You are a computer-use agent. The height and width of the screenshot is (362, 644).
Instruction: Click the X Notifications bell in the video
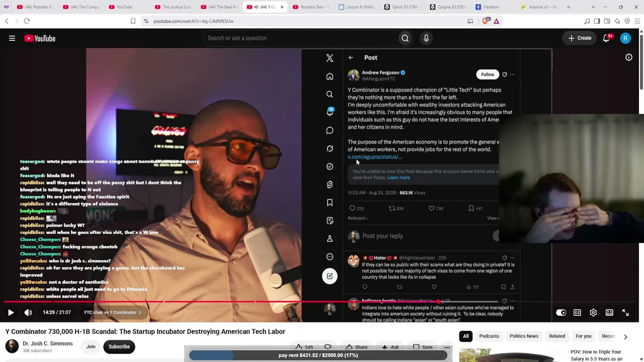[x=330, y=112]
